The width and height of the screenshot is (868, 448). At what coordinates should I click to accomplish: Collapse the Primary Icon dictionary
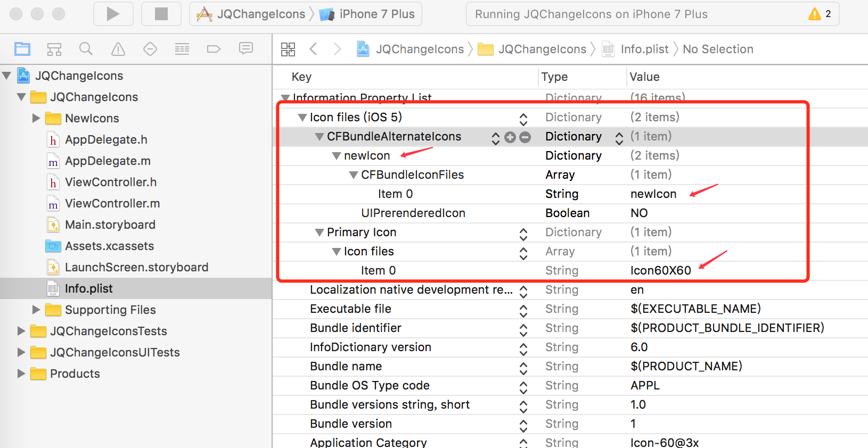pos(320,232)
